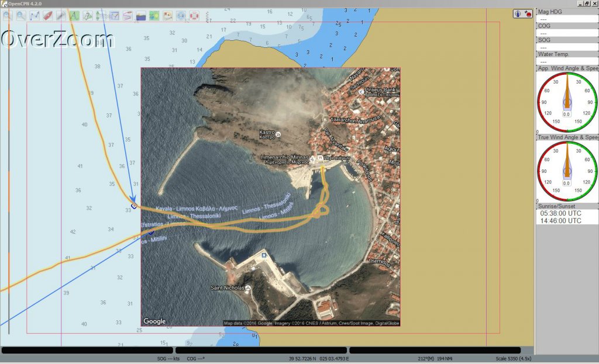The width and height of the screenshot is (599, 364).
Task: Click the red record icon beside the compass
Action: tap(528, 13)
